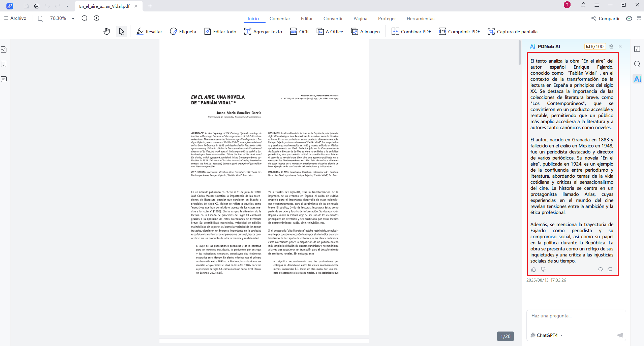Toggle the AI assistant sidebar icon
The width and height of the screenshot is (644, 346).
637,79
